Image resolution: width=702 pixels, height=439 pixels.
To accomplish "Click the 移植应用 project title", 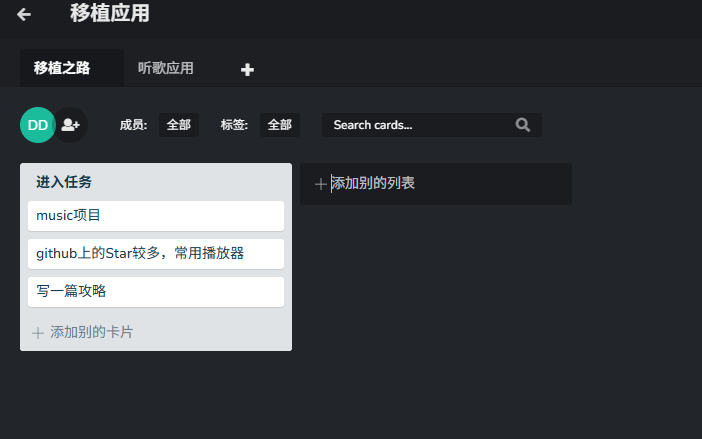I will tap(110, 13).
